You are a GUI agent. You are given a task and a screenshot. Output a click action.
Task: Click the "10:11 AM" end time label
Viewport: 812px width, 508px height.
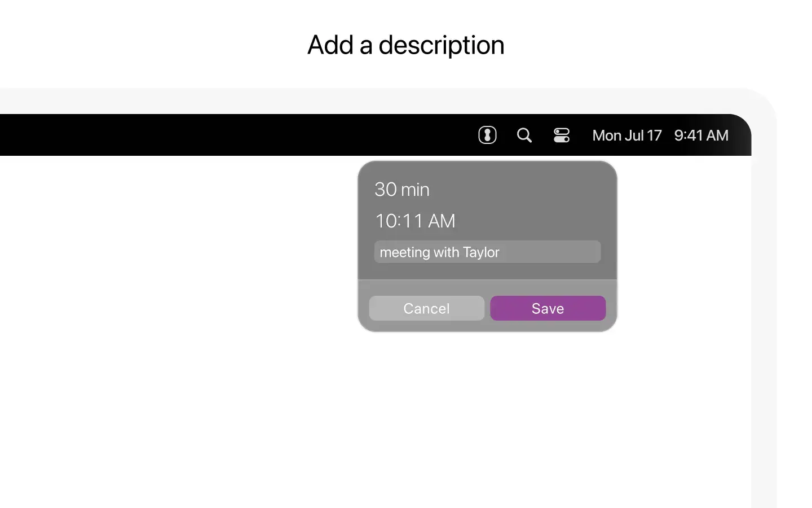point(415,221)
